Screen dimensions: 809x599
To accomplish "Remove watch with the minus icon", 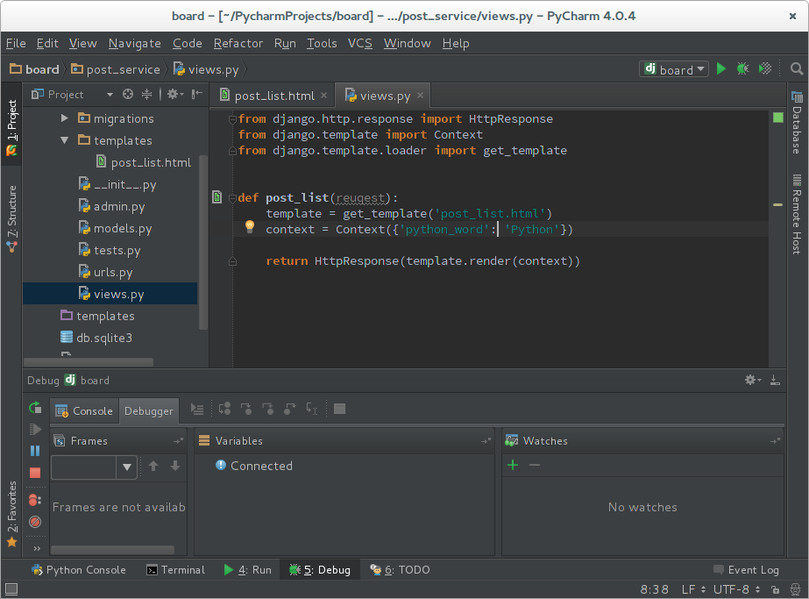I will [535, 465].
